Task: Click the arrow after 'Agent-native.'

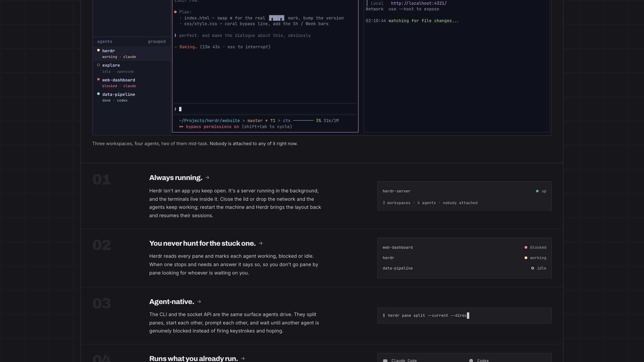Action: click(199, 302)
